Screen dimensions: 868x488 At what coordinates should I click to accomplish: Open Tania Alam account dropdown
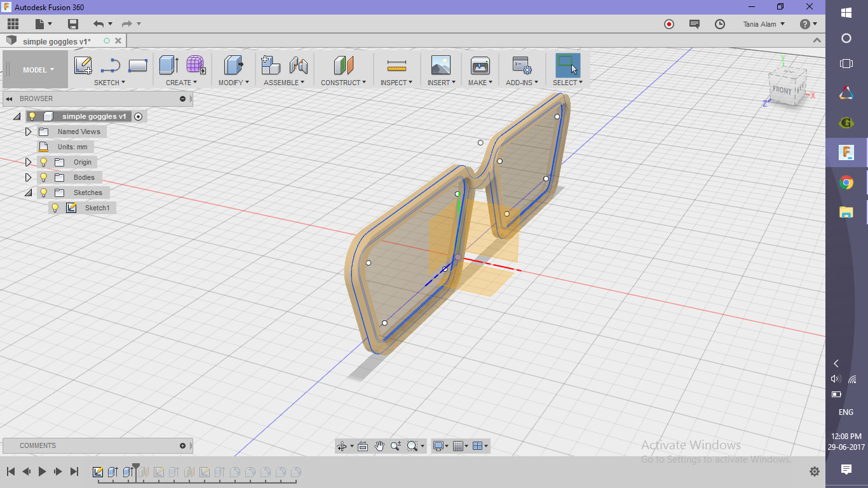point(764,24)
